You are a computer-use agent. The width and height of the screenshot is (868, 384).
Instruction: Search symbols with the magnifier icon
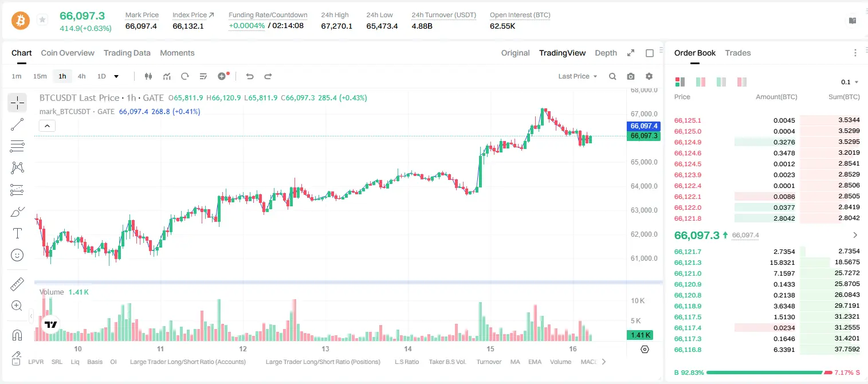[612, 76]
